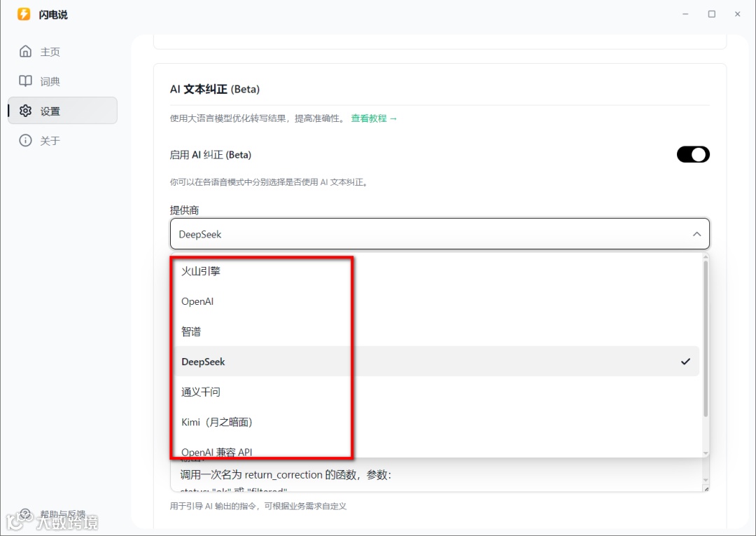Choose 智谱 as the provider
The width and height of the screenshot is (756, 536).
pos(437,331)
